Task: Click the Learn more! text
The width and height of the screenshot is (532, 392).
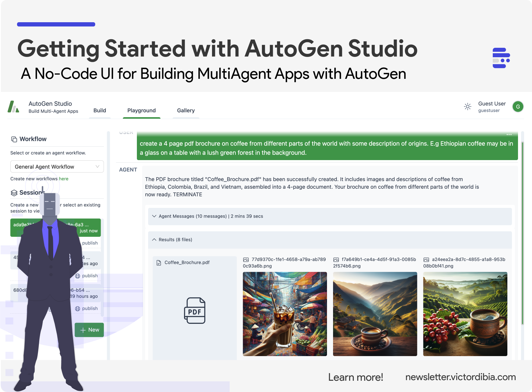Action: [x=356, y=377]
